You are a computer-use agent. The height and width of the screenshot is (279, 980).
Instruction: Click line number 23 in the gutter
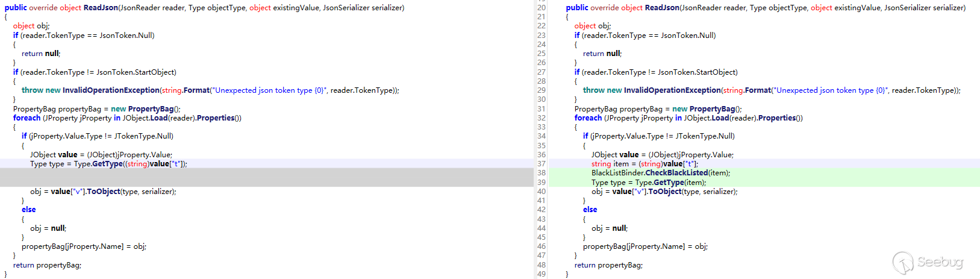(x=541, y=36)
